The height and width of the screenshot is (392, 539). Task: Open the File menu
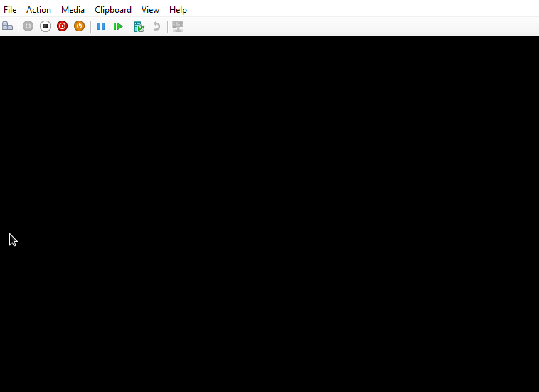(x=10, y=10)
